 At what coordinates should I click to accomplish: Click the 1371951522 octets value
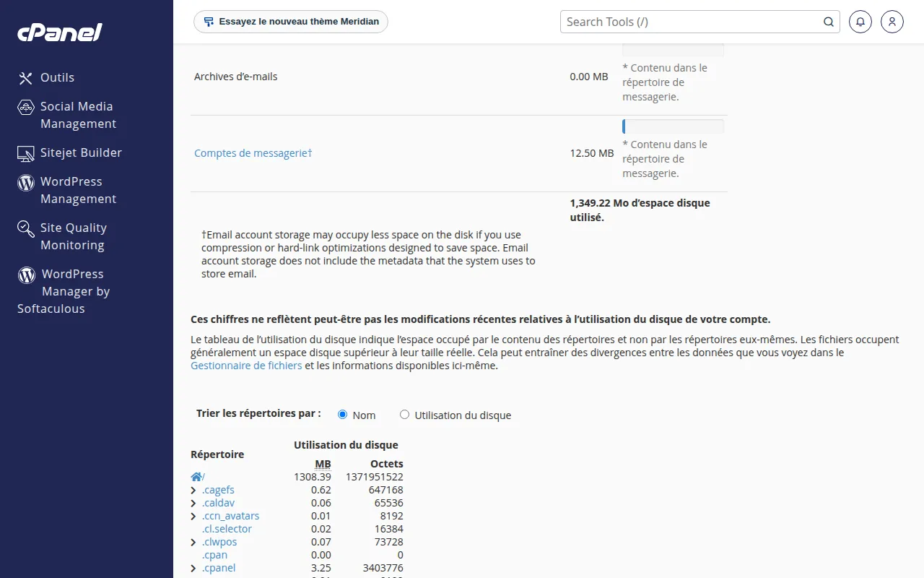point(375,477)
